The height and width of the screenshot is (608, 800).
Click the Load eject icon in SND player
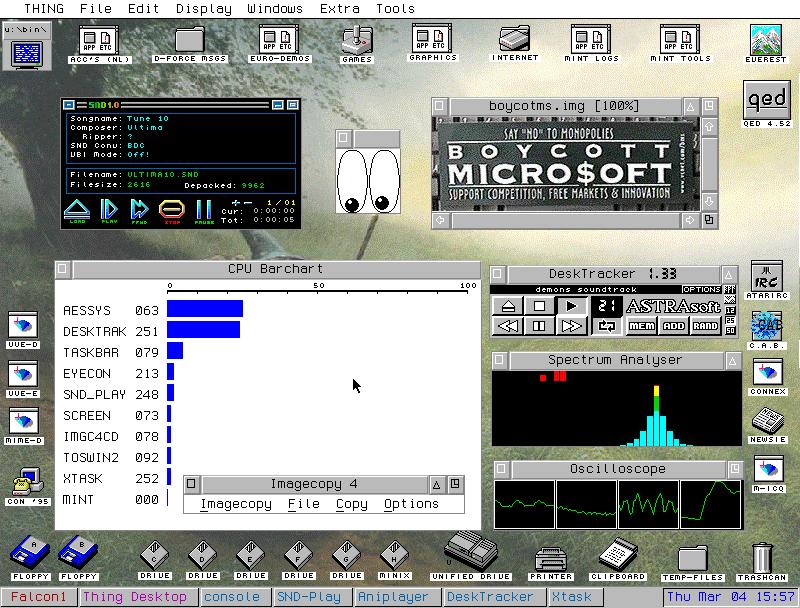(77, 211)
